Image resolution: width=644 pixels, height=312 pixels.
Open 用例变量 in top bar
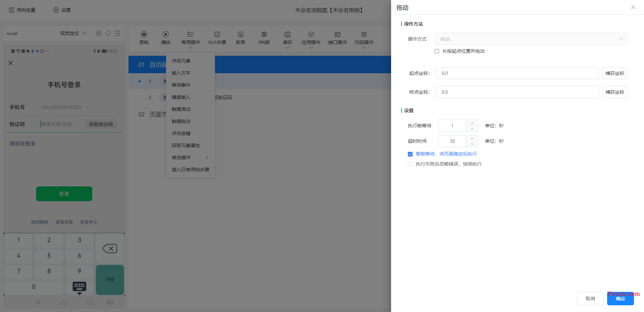pos(22,10)
